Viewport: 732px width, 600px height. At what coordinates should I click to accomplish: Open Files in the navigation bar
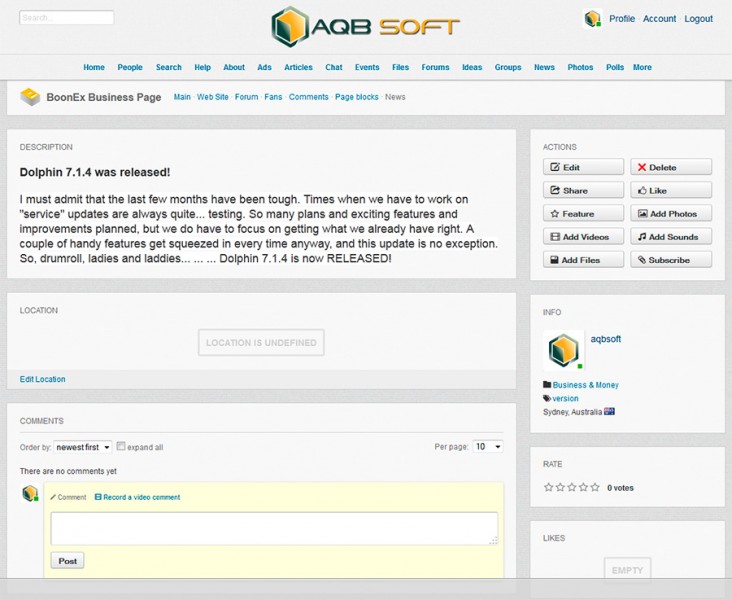(401, 67)
